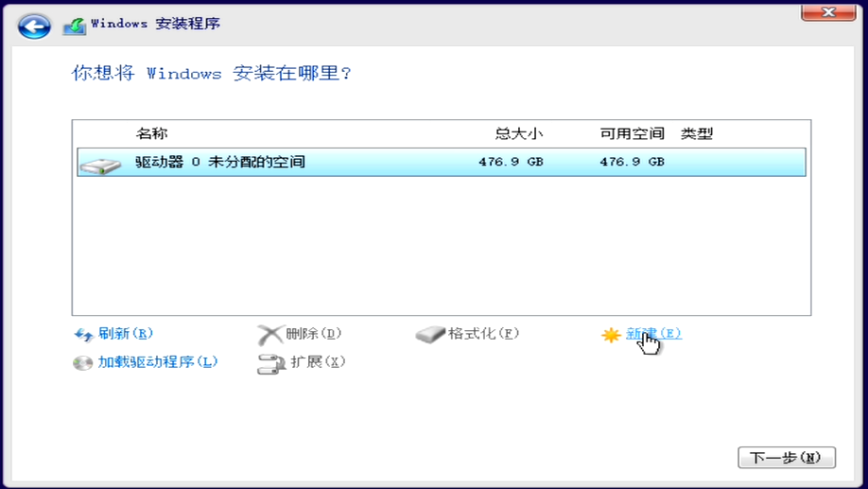Click the 总大小 column header
The width and height of the screenshot is (868, 489).
pos(519,133)
